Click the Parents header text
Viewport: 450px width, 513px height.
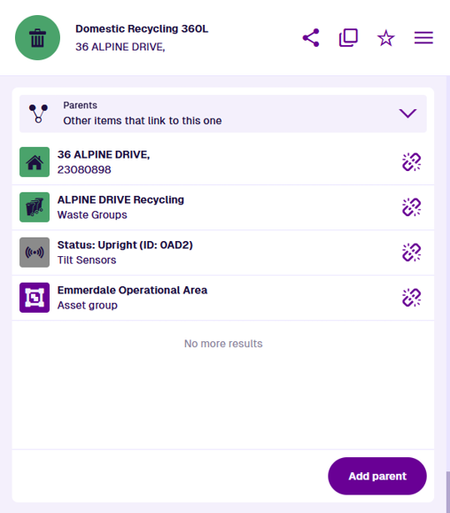point(80,105)
